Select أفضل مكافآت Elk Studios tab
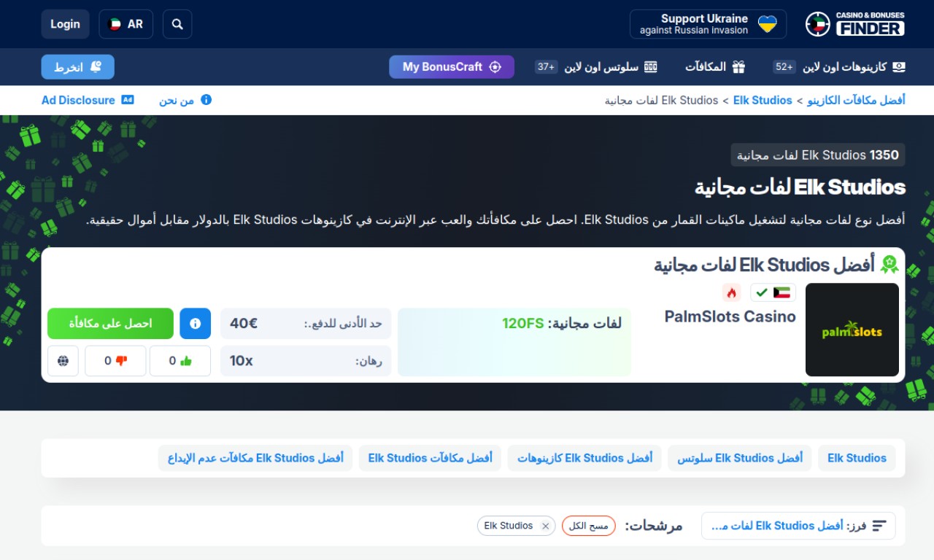 [430, 458]
